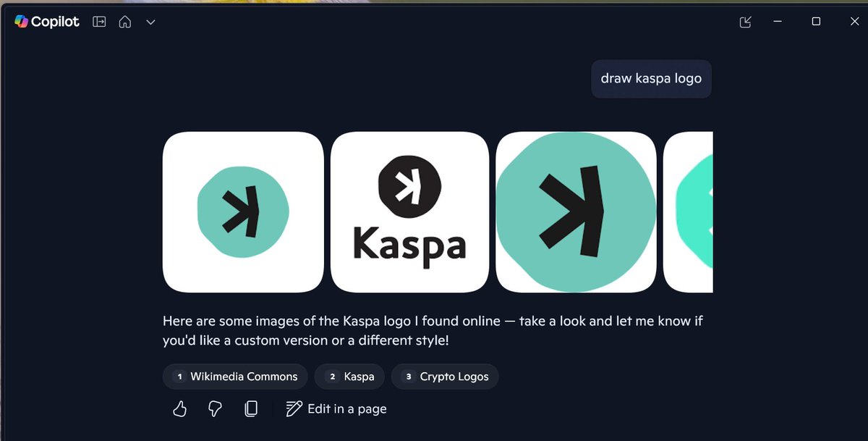Viewport: 868px width, 441px height.
Task: Expand the chevron dropdown beside home
Action: coord(150,22)
